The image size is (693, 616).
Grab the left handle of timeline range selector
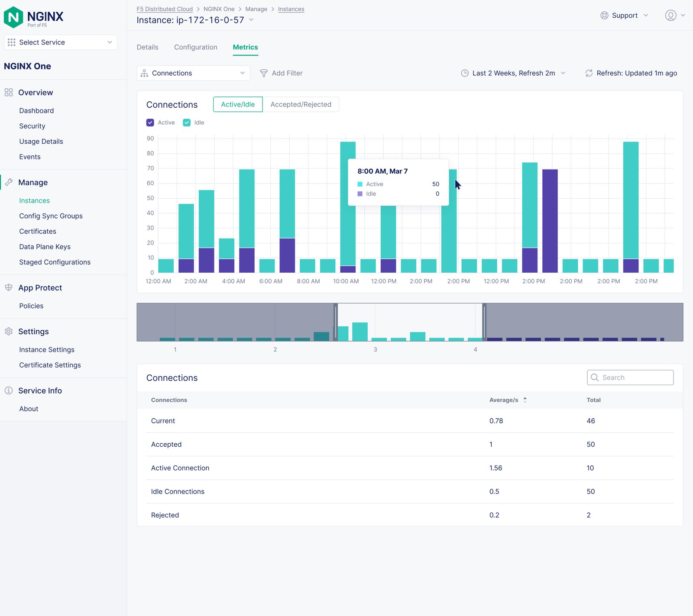336,322
